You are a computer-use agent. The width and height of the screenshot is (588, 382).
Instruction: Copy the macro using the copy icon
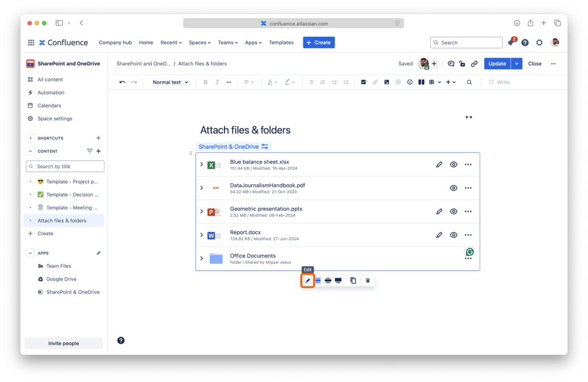pos(353,280)
